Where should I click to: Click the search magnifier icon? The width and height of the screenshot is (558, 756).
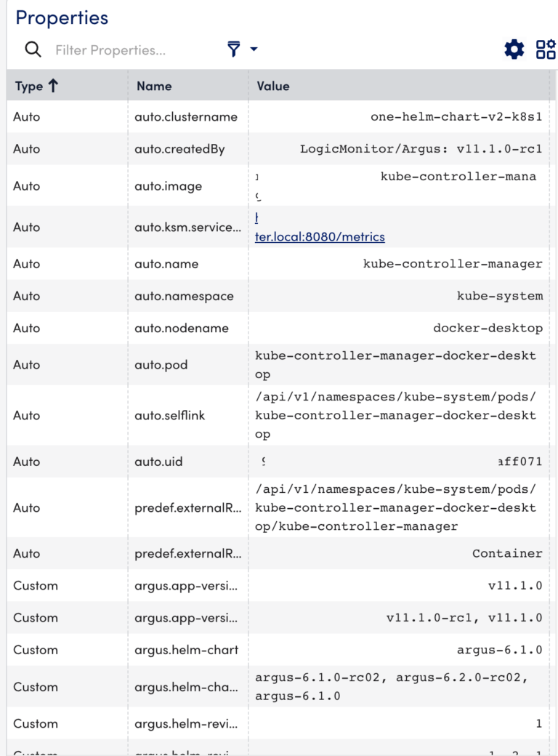33,49
